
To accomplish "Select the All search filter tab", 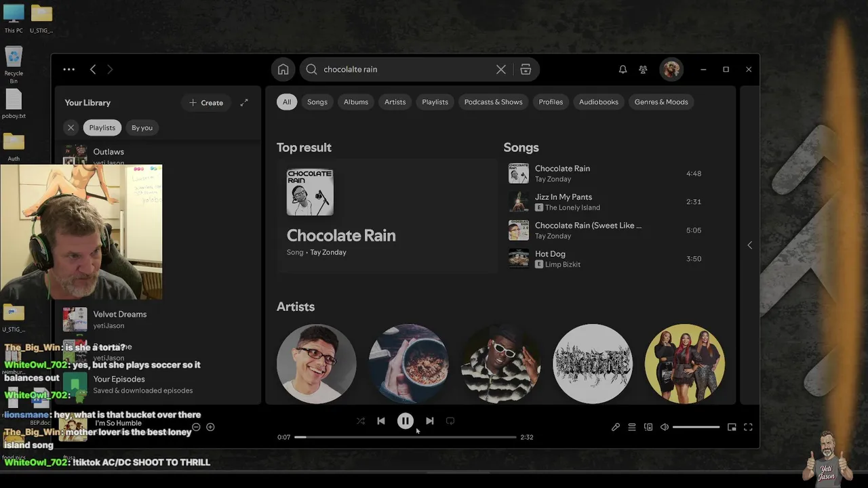I will pyautogui.click(x=287, y=102).
